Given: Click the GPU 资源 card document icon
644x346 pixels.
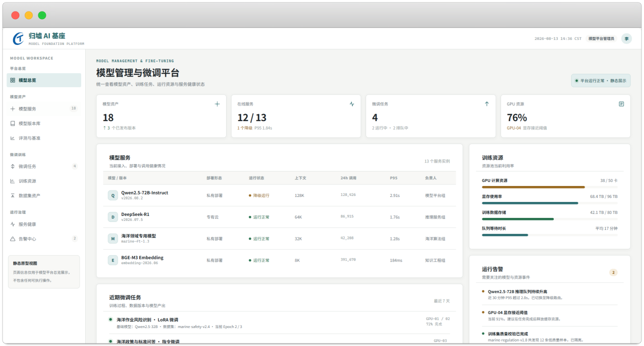Looking at the screenshot, I should point(621,104).
